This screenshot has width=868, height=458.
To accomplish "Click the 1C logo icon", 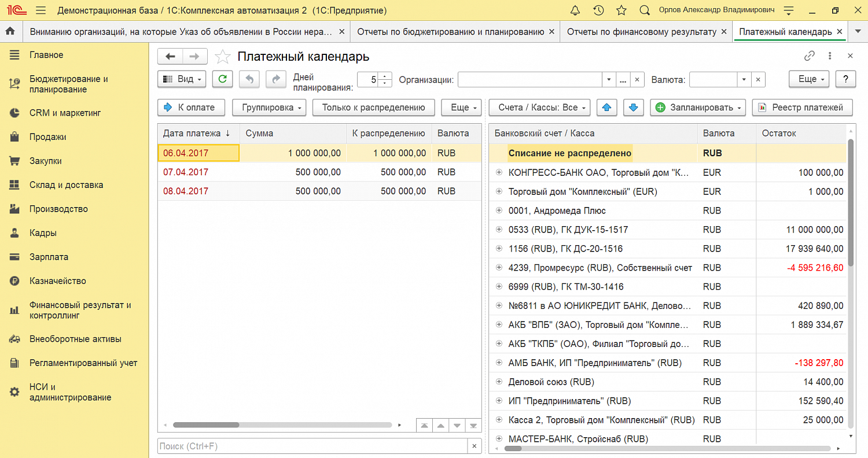I will (16, 10).
